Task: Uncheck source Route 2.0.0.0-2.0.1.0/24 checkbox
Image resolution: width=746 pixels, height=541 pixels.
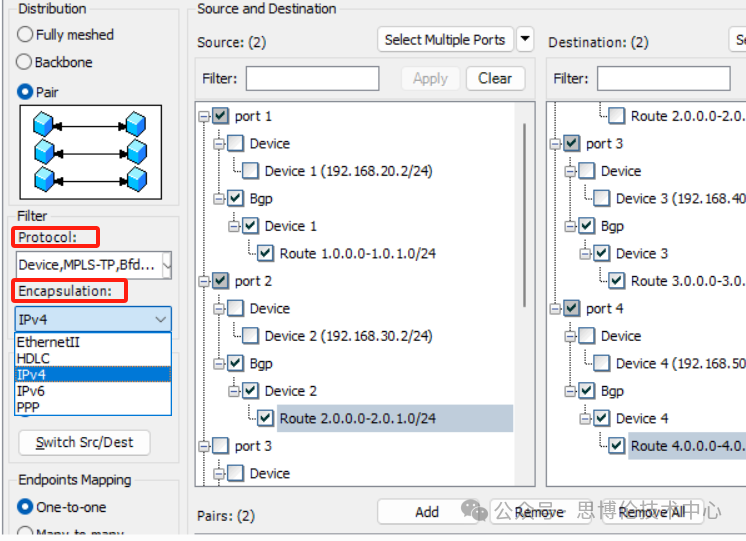Action: tap(265, 418)
